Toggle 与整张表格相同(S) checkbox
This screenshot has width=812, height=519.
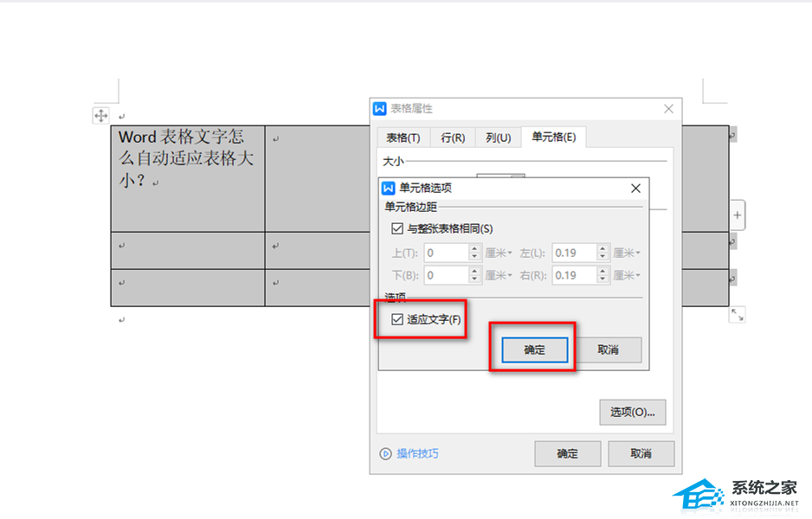(397, 228)
